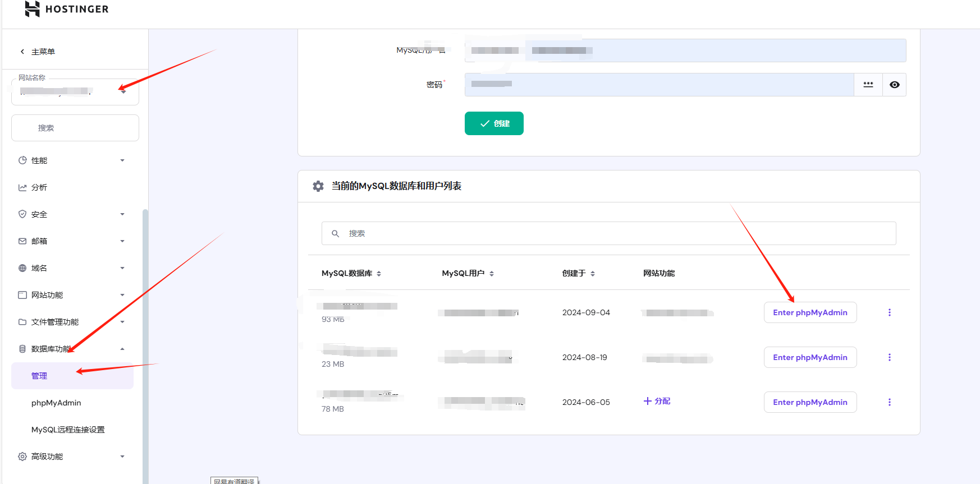Click the 安全 shield icon
This screenshot has height=484, width=980.
(22, 214)
